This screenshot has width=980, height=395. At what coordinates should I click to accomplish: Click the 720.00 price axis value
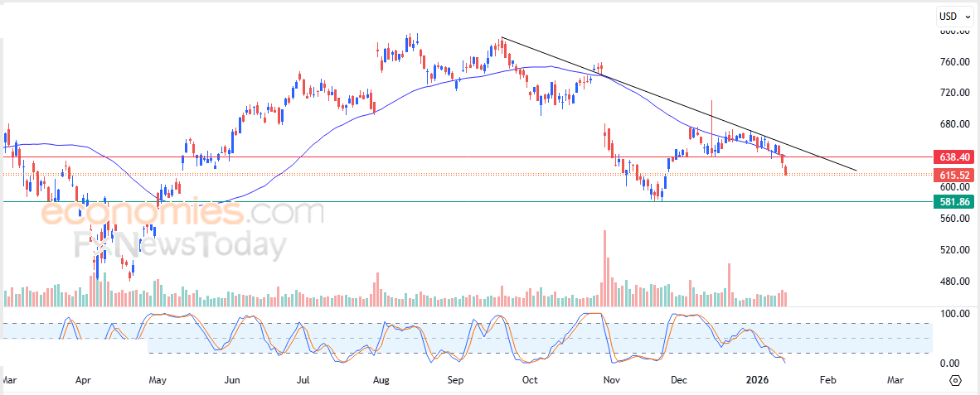(x=953, y=93)
